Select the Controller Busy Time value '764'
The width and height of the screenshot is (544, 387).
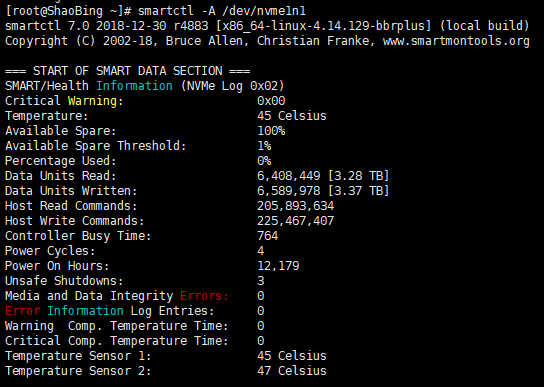coord(267,236)
